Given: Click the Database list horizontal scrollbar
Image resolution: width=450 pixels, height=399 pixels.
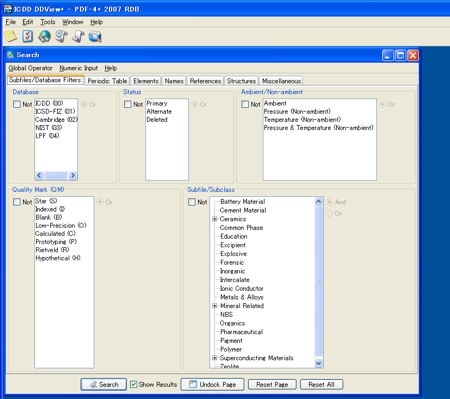Looking at the screenshot, I should coord(56,175).
